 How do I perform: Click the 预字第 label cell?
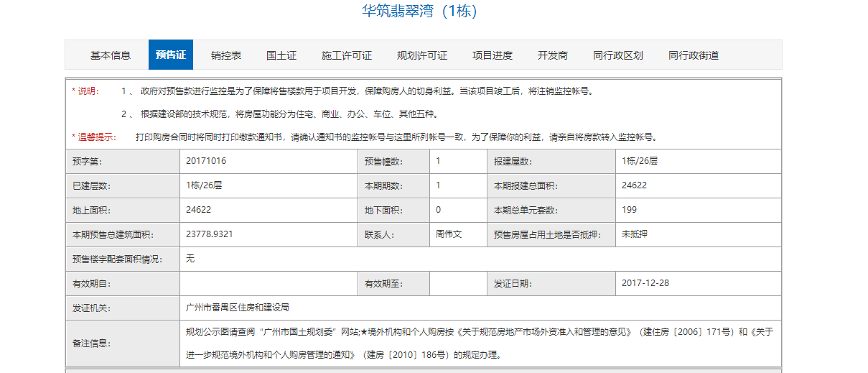(x=123, y=162)
